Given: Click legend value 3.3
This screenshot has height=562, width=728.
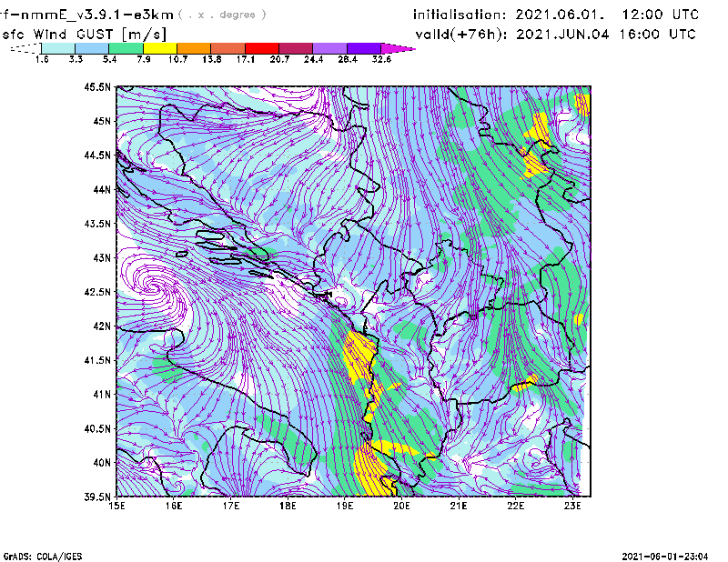Looking at the screenshot, I should click(x=76, y=59).
